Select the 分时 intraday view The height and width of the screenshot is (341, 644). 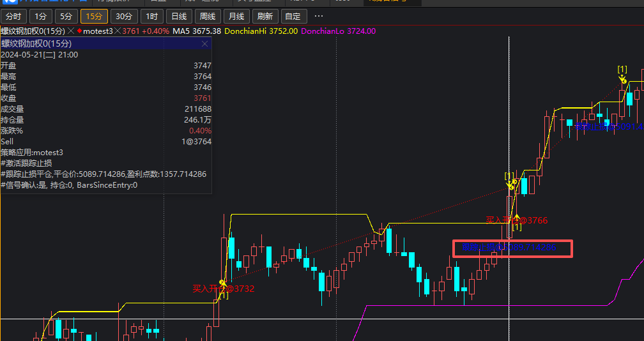pos(13,16)
